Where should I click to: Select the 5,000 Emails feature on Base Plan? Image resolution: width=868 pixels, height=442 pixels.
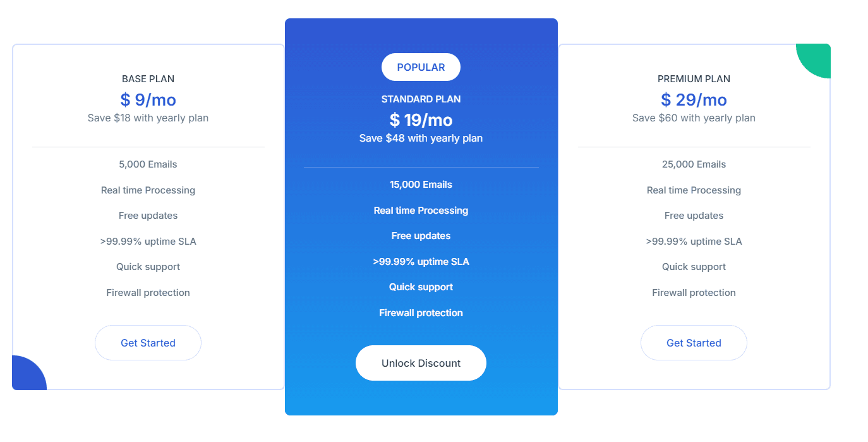148,164
